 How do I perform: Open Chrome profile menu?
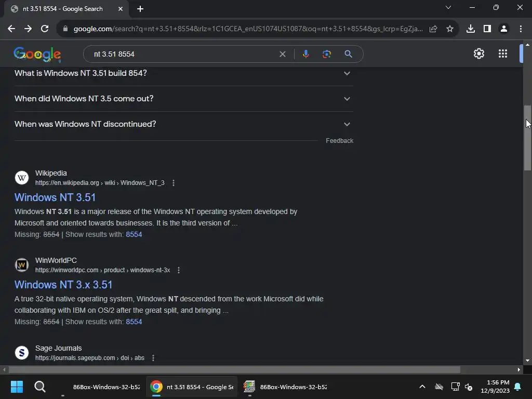(504, 29)
